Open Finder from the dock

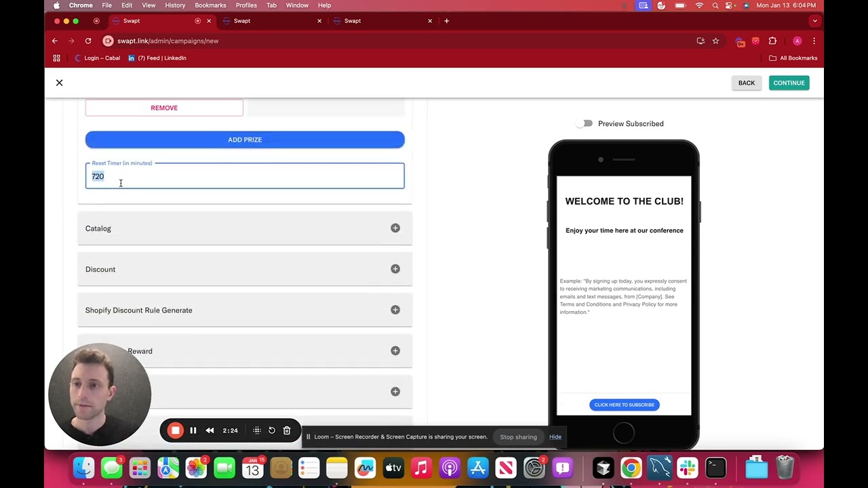[83, 468]
